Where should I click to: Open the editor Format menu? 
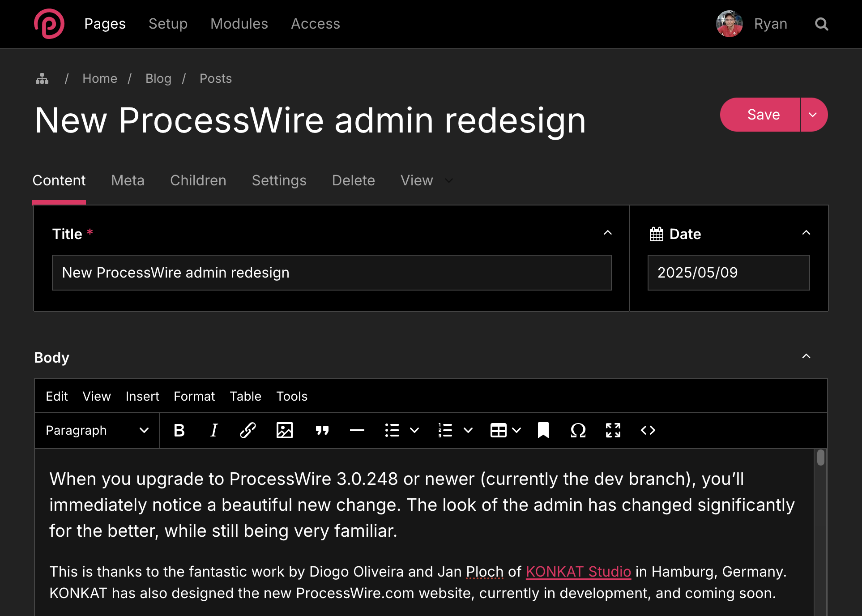pos(194,396)
